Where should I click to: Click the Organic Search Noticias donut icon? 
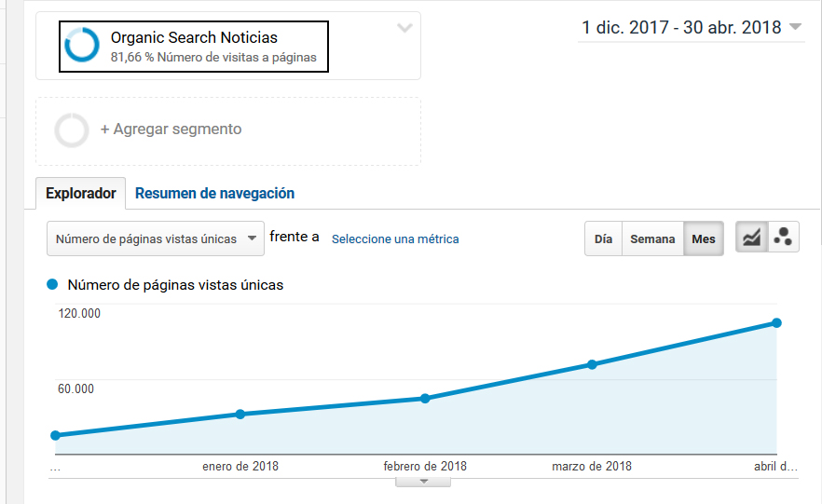pyautogui.click(x=83, y=46)
